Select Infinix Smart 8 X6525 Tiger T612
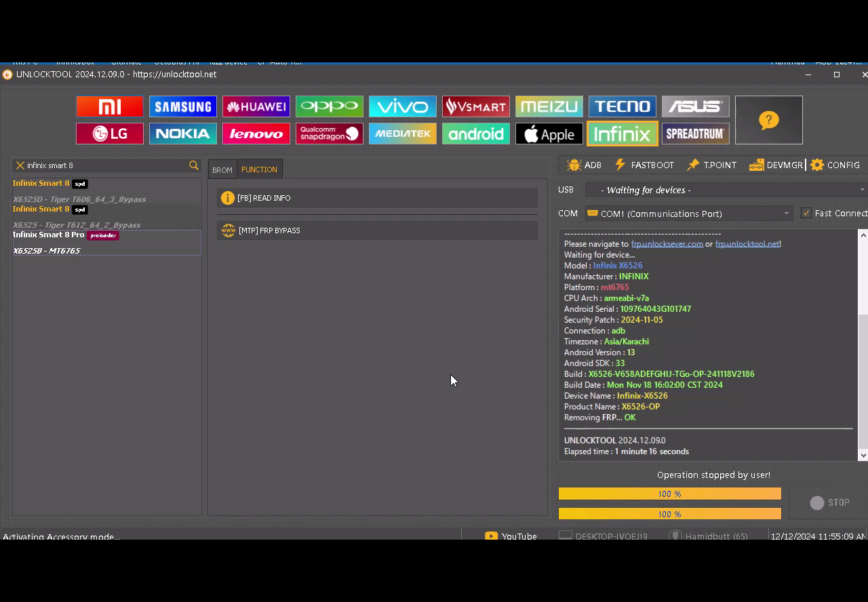Viewport: 868px width, 602px height. pos(106,217)
